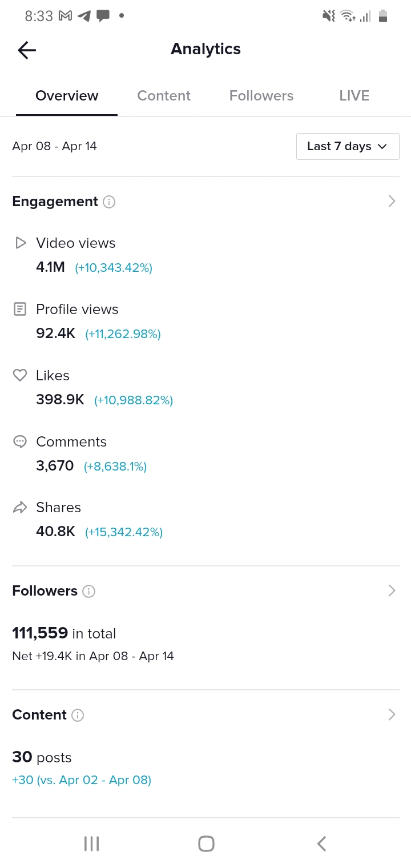Tap the Video views play icon

(x=21, y=243)
